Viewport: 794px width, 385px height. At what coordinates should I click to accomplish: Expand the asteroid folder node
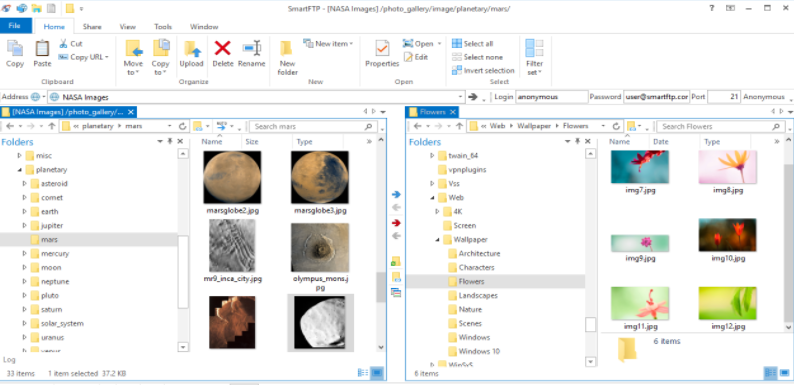pyautogui.click(x=24, y=183)
